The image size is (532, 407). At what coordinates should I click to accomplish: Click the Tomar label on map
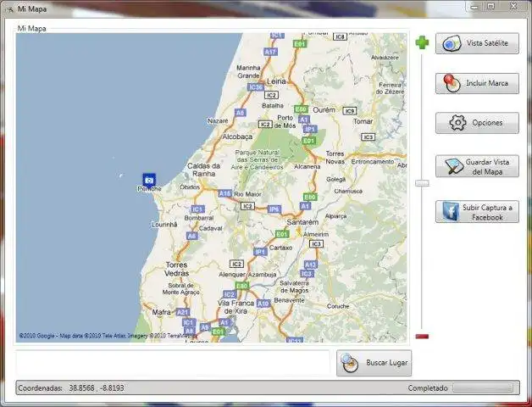[x=363, y=121]
